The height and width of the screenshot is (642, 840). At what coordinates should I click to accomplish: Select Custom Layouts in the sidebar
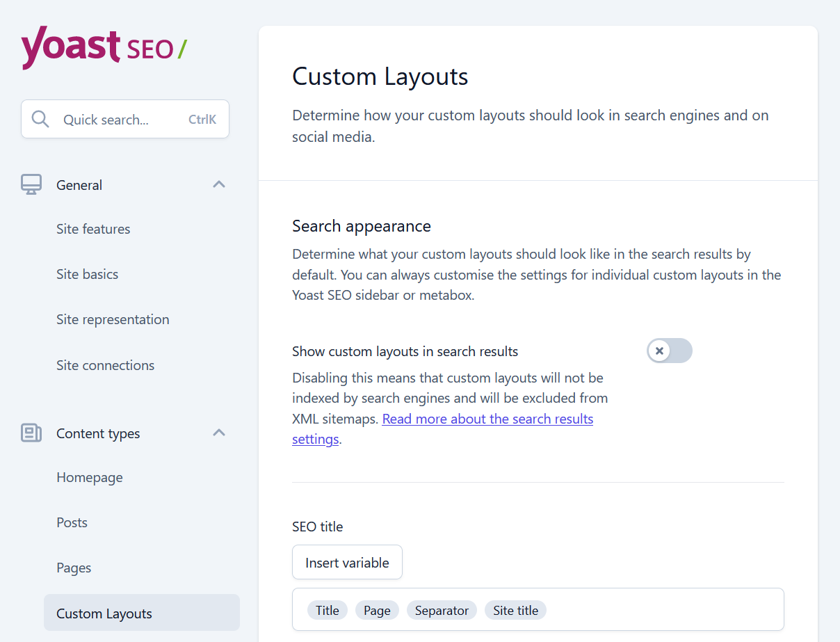(104, 613)
